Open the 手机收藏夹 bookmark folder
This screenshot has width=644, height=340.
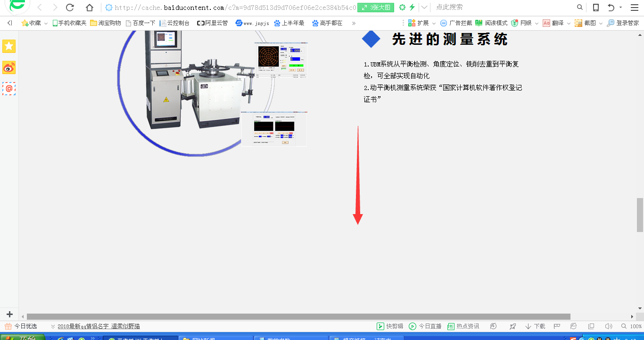[69, 23]
